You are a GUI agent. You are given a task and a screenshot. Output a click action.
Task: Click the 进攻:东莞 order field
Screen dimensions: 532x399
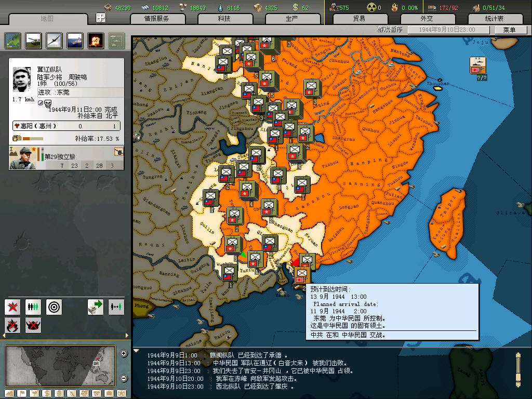point(81,92)
